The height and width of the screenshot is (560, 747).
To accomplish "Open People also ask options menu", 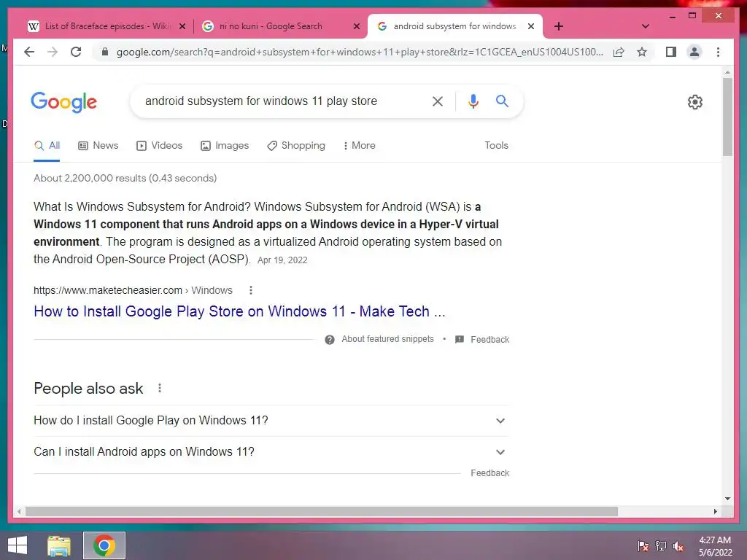I will 160,388.
